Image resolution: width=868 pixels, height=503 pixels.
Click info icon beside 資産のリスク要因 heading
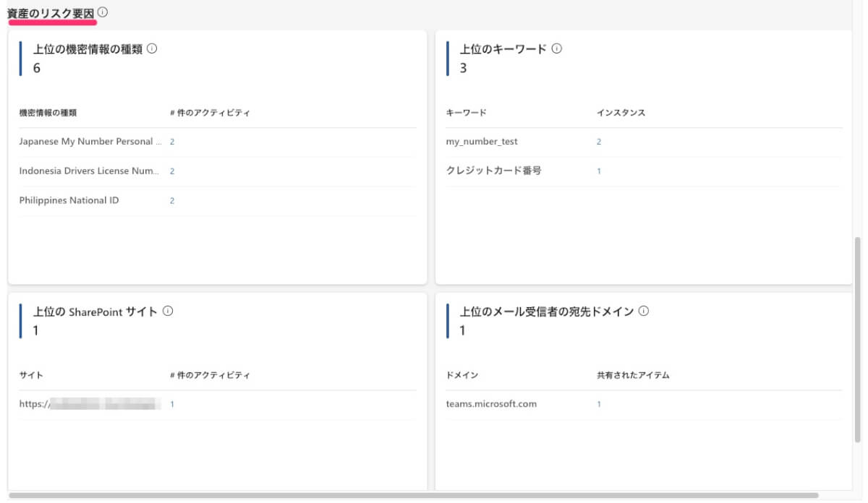coord(103,12)
